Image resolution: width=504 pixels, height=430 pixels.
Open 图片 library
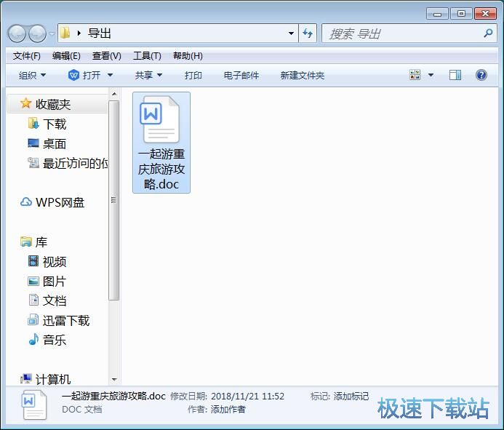[55, 282]
